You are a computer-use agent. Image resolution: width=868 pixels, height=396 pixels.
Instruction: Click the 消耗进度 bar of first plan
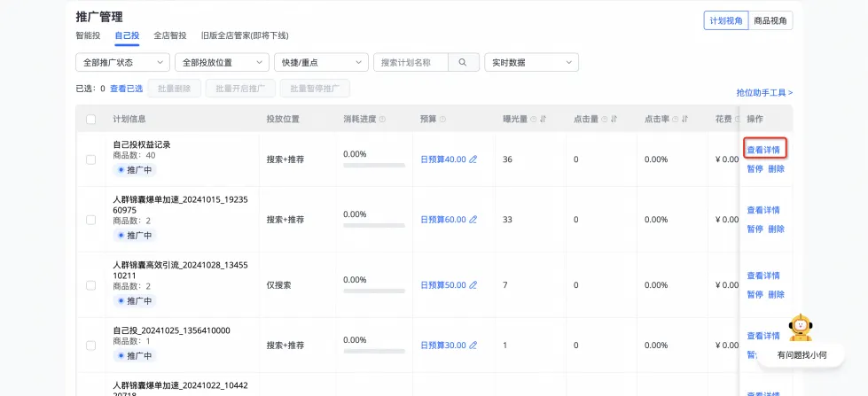(373, 167)
